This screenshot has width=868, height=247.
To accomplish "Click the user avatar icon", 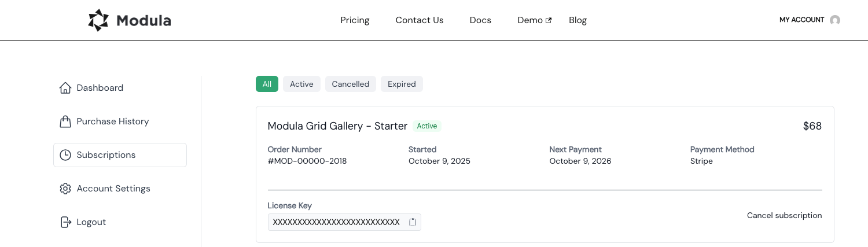I will (835, 20).
